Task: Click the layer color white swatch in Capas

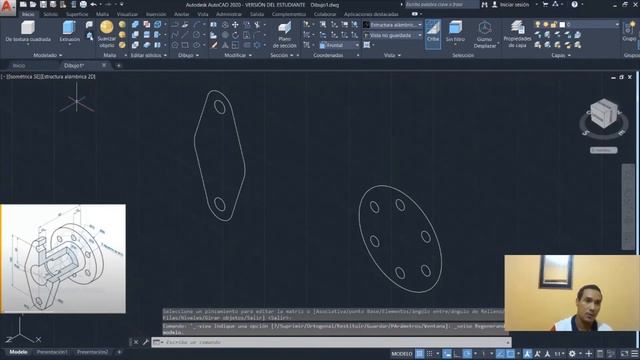Action: click(x=562, y=25)
